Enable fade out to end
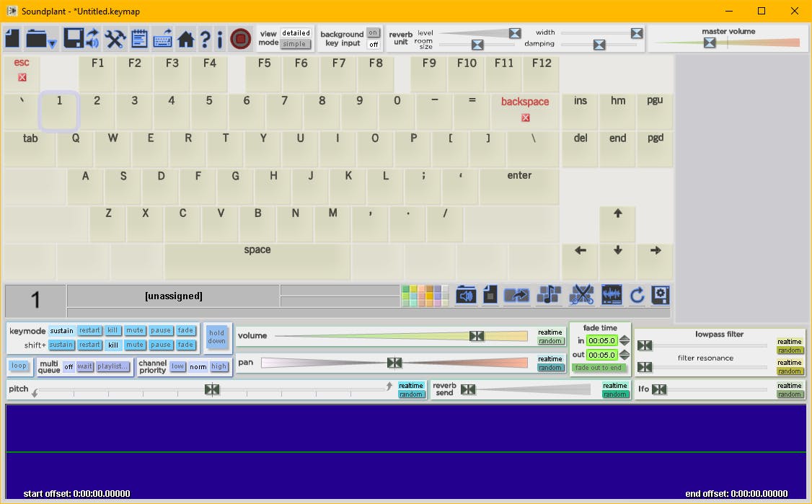812x504 pixels. click(x=600, y=368)
